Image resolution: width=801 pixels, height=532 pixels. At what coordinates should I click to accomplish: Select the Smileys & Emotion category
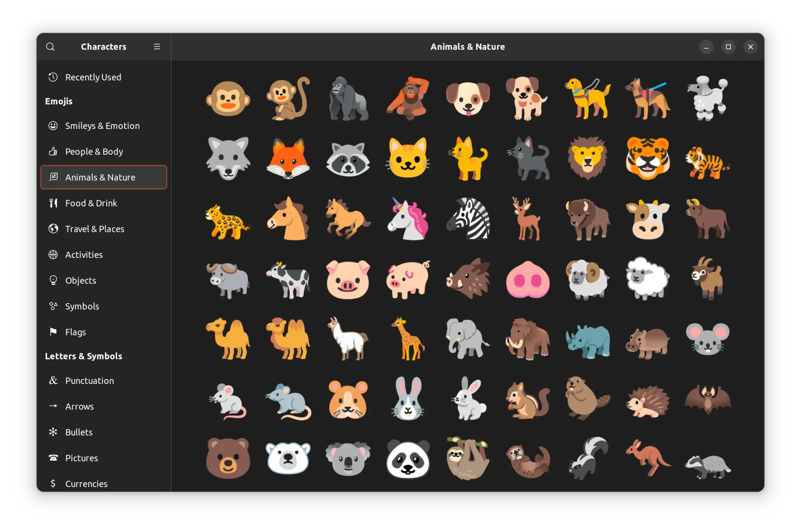coord(104,126)
